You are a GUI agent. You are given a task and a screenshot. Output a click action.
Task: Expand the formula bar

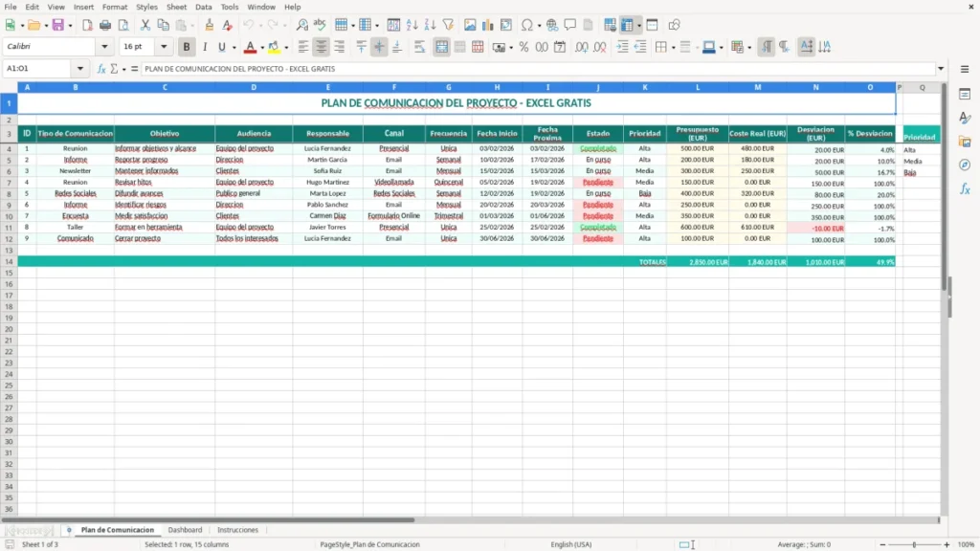pos(941,69)
